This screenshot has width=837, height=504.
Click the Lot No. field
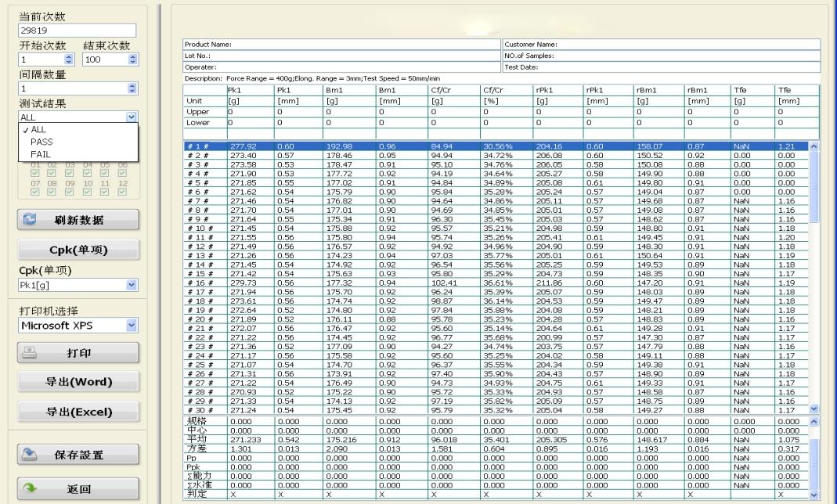[x=341, y=56]
